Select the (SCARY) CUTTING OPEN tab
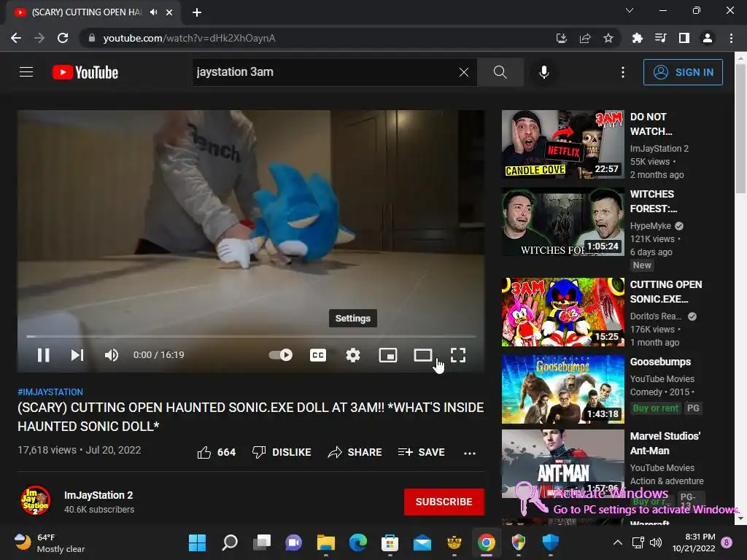Screen dimensions: 747x560 click(93, 12)
